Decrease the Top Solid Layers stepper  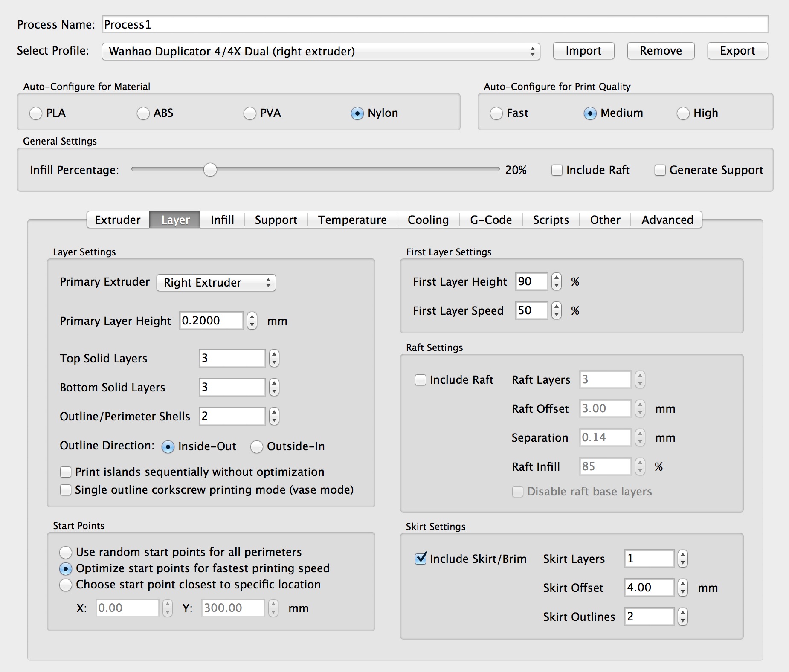(x=274, y=362)
